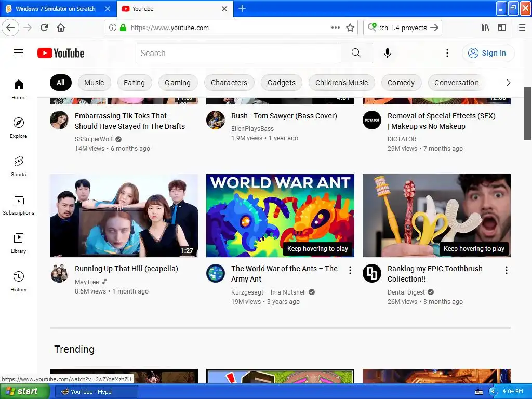This screenshot has width=532, height=399.
Task: Open options for Toothbrush Collection video
Action: [506, 270]
